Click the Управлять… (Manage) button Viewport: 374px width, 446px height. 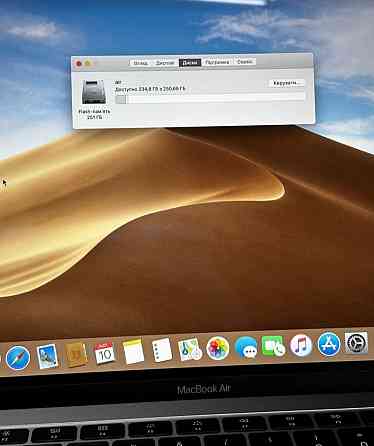click(x=286, y=83)
